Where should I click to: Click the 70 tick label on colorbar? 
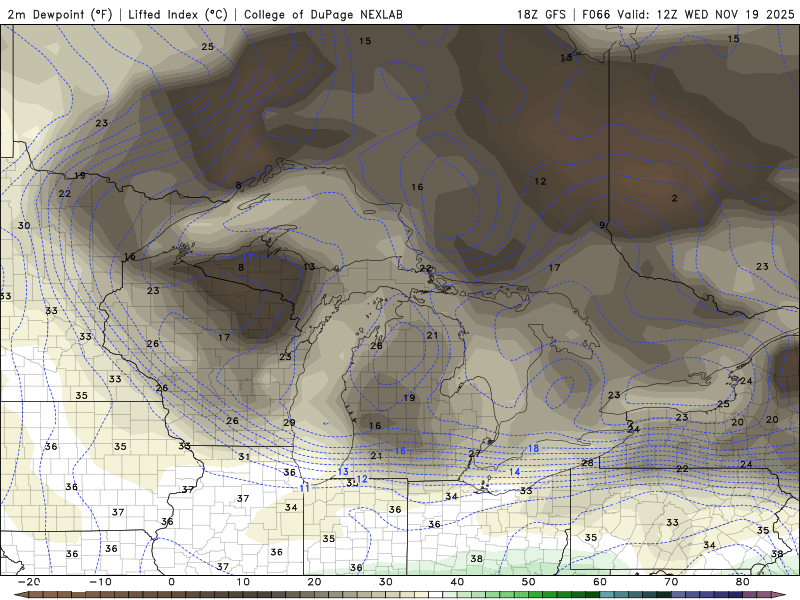click(671, 582)
